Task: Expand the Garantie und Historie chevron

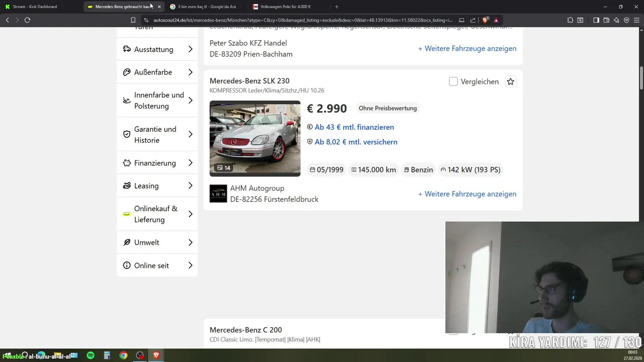Action: point(190,134)
